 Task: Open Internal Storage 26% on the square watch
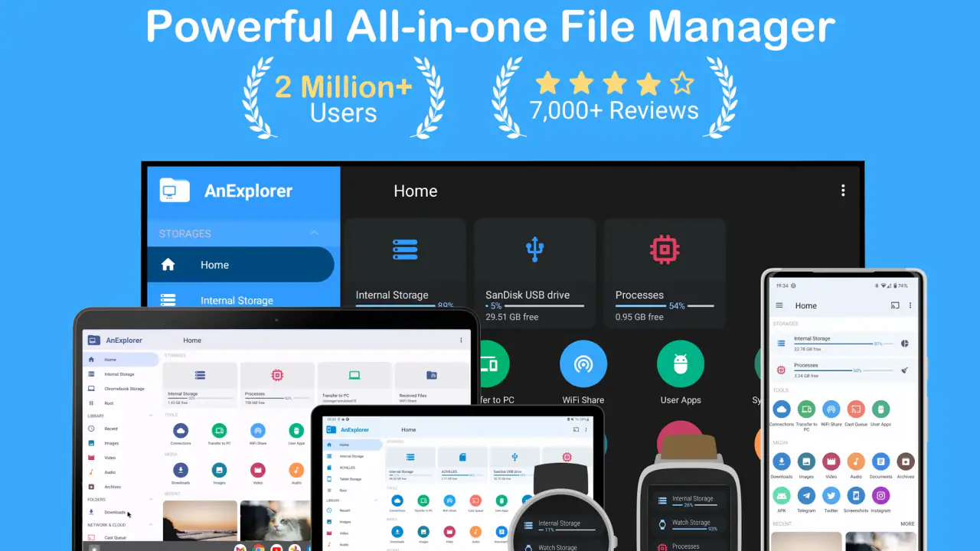[x=688, y=500]
